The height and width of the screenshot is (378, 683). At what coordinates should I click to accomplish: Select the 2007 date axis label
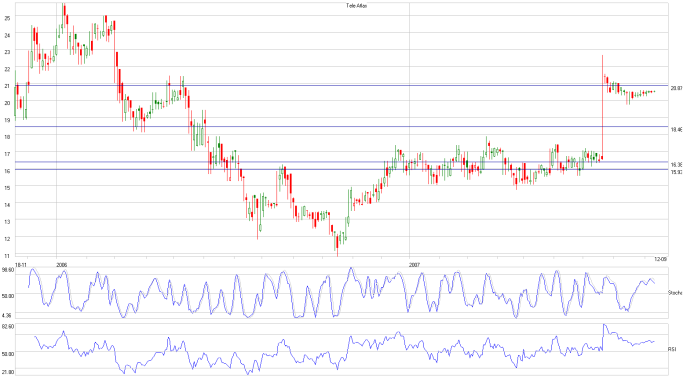pos(415,264)
